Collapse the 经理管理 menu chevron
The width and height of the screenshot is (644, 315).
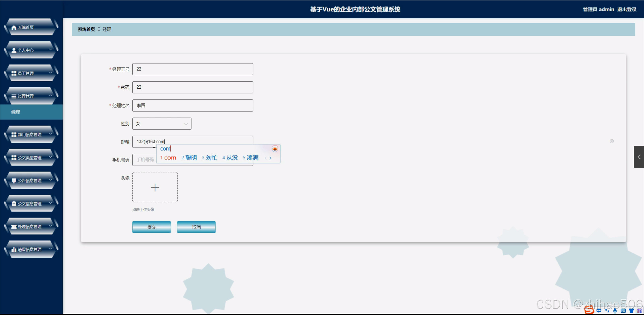click(50, 96)
